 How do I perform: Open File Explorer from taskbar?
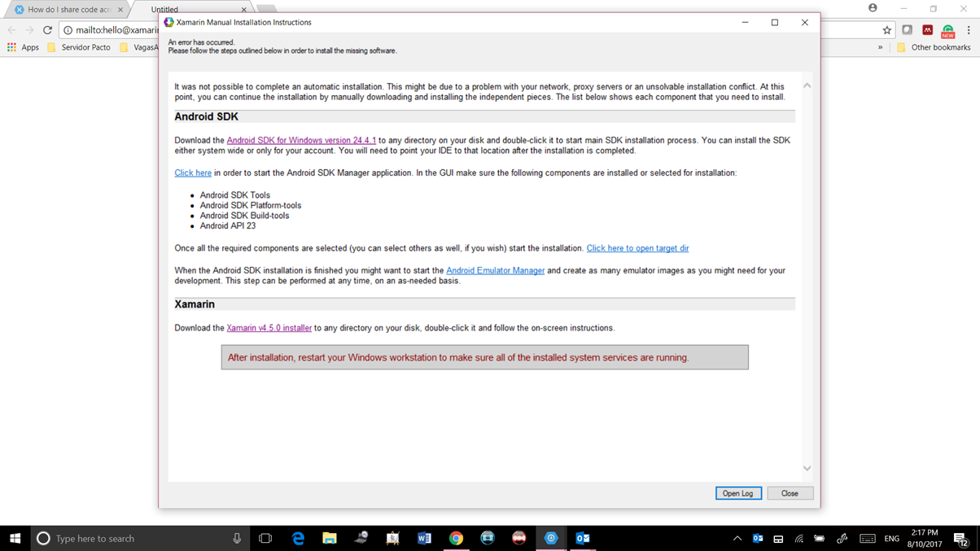pos(330,538)
